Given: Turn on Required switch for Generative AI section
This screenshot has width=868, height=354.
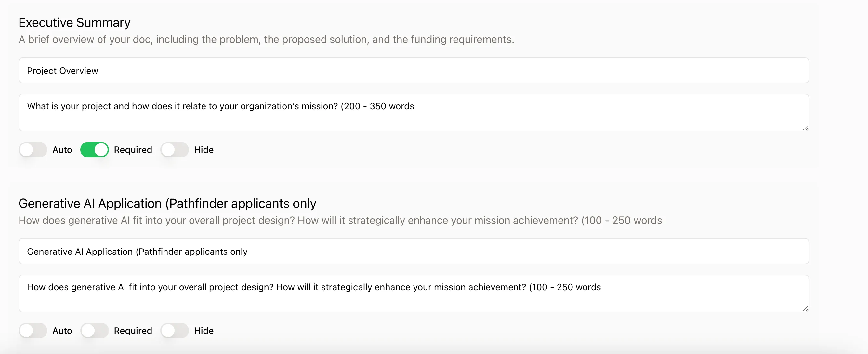Looking at the screenshot, I should click(94, 330).
